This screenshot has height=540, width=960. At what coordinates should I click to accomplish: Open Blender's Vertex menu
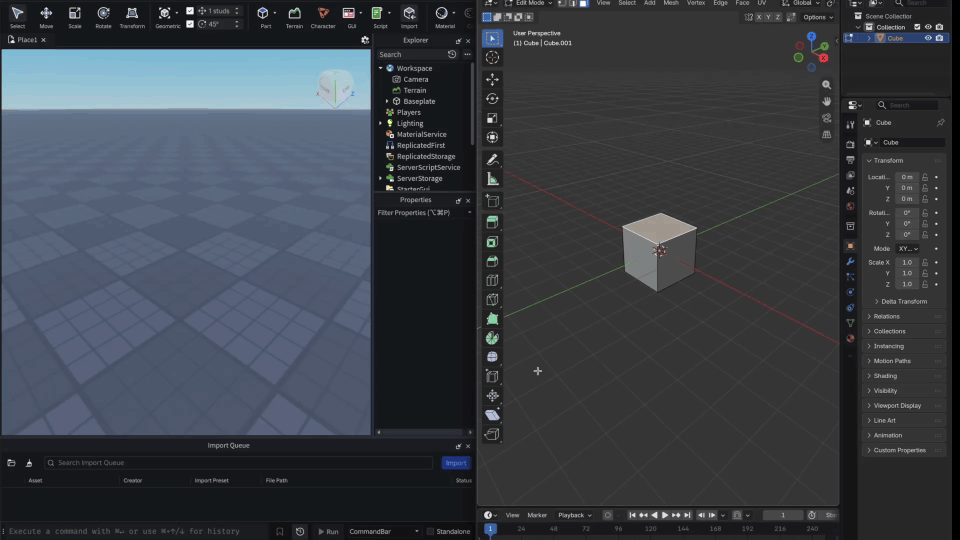click(696, 3)
